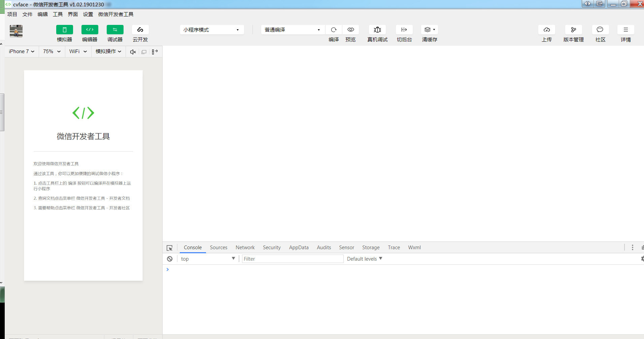644x339 pixels.
Task: Toggle the 调试器 debugger panel button
Action: 115,30
